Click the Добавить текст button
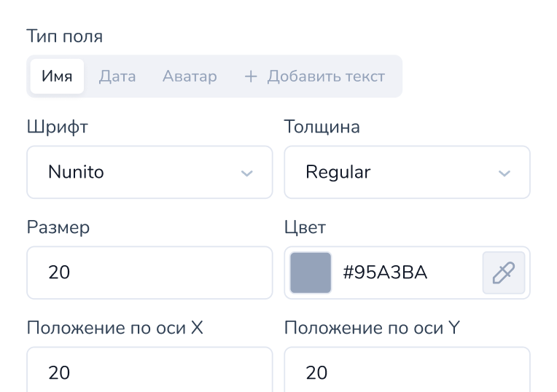Image resolution: width=557 pixels, height=392 pixels. 315,77
